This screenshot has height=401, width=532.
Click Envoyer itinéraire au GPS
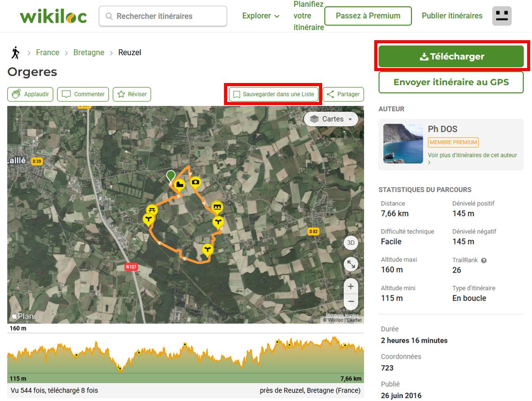click(x=451, y=82)
